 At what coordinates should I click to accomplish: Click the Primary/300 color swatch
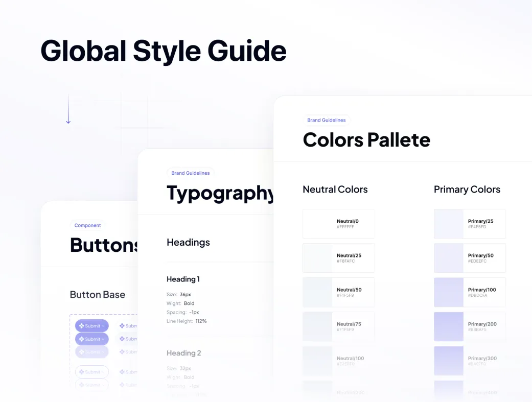point(449,361)
